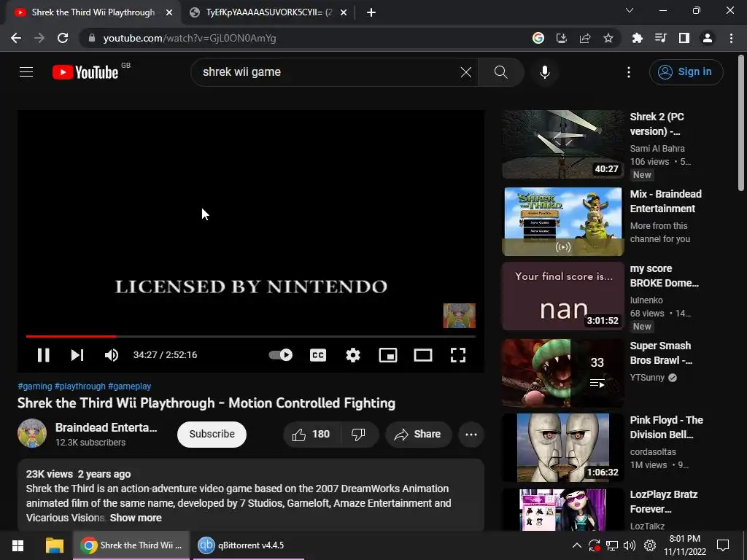Open Pink Floyd Division Bell video

point(562,448)
